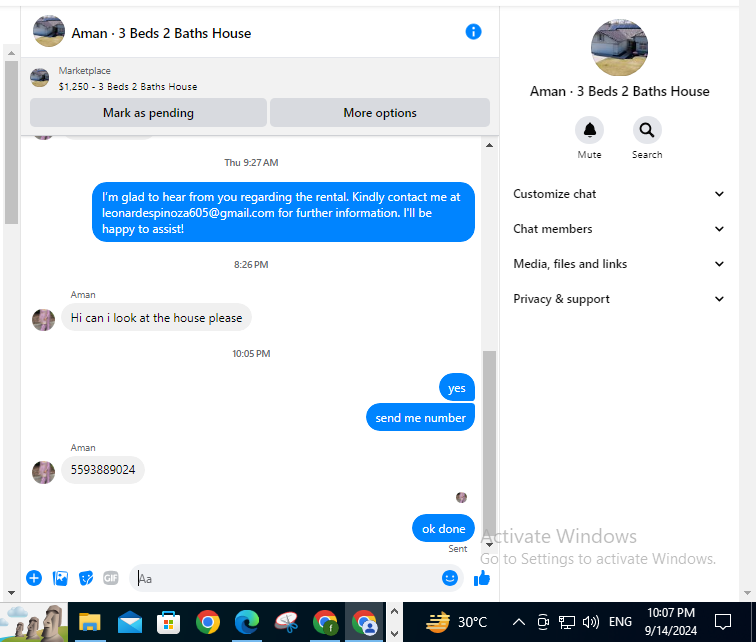The height and width of the screenshot is (642, 756).
Task: Click the Aa message input field
Action: point(287,578)
